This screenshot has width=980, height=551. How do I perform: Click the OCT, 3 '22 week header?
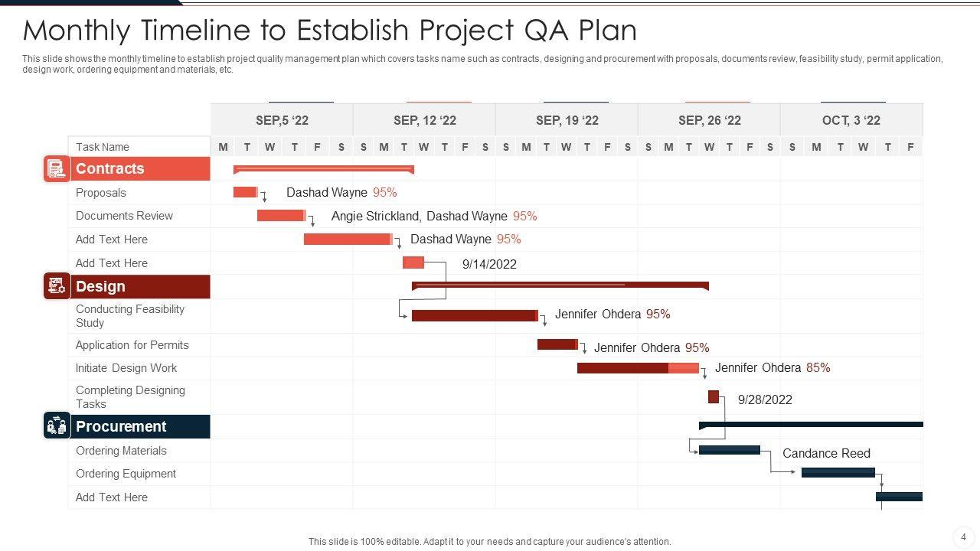[851, 120]
